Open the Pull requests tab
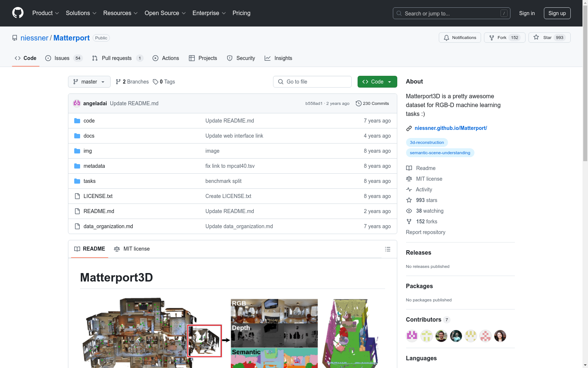Screen dimensions: 588x368 click(118, 58)
